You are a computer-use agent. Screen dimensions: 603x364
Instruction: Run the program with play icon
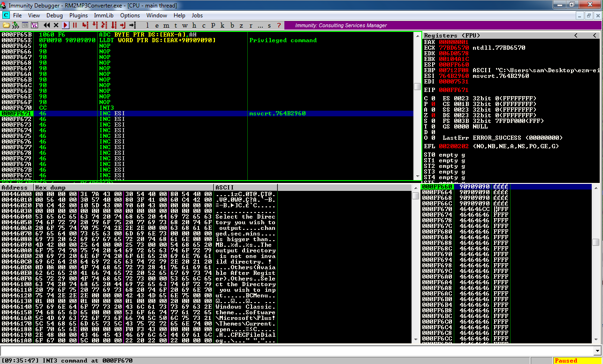click(65, 25)
